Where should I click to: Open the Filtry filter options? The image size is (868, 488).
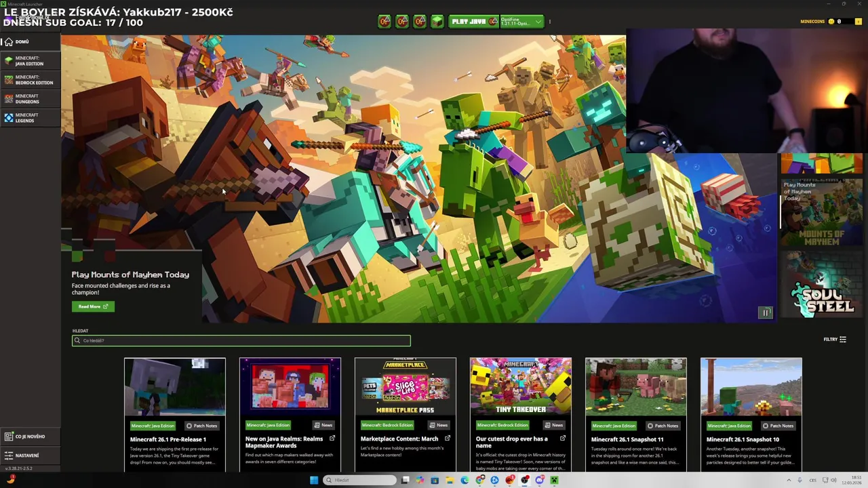[835, 340]
